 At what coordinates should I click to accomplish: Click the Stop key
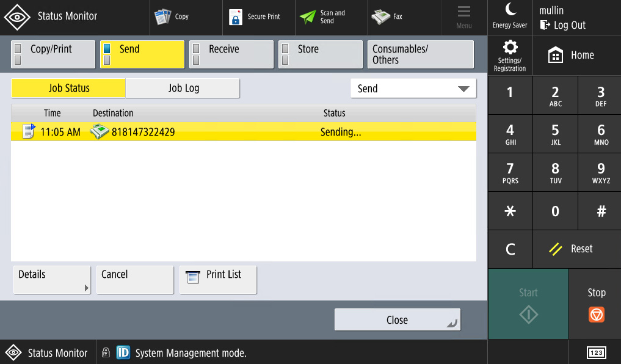tap(595, 304)
